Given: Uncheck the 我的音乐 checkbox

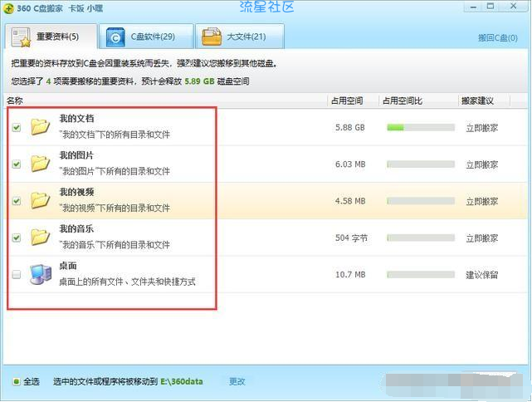Looking at the screenshot, I should (x=17, y=238).
